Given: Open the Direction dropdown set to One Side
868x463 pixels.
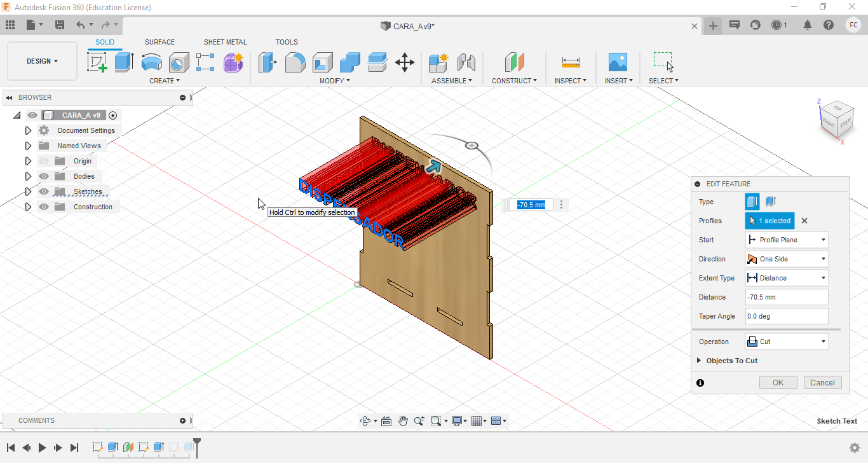Looking at the screenshot, I should 787,259.
